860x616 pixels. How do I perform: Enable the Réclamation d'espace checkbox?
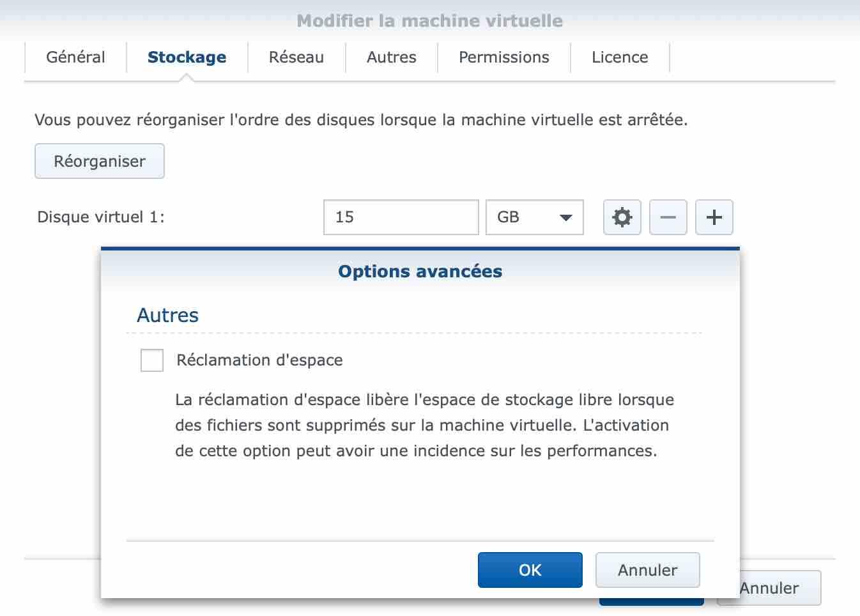click(152, 360)
